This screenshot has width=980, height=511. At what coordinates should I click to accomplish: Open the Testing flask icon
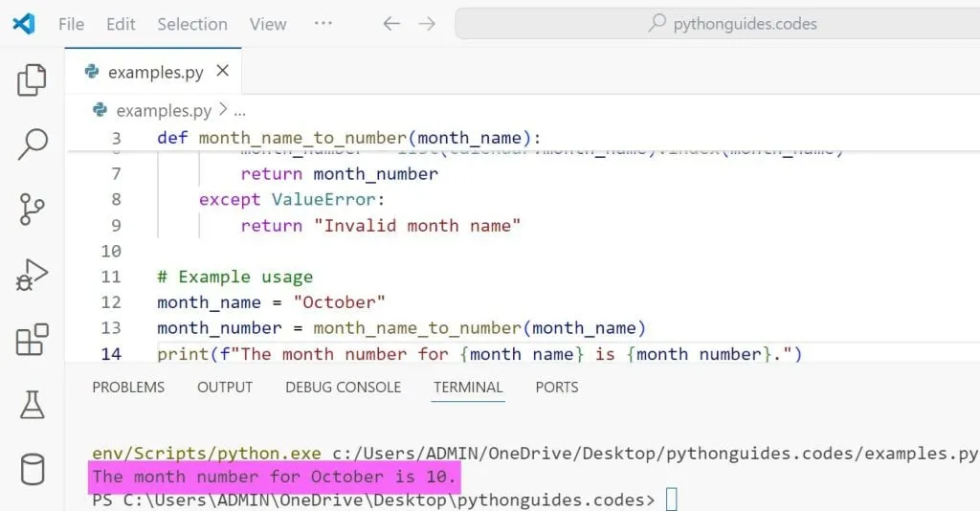(33, 405)
